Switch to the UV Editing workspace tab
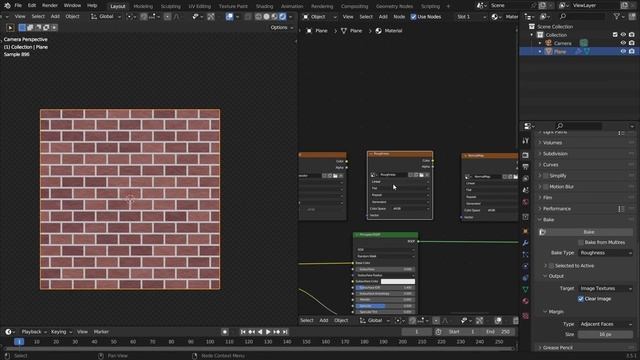 (x=200, y=6)
